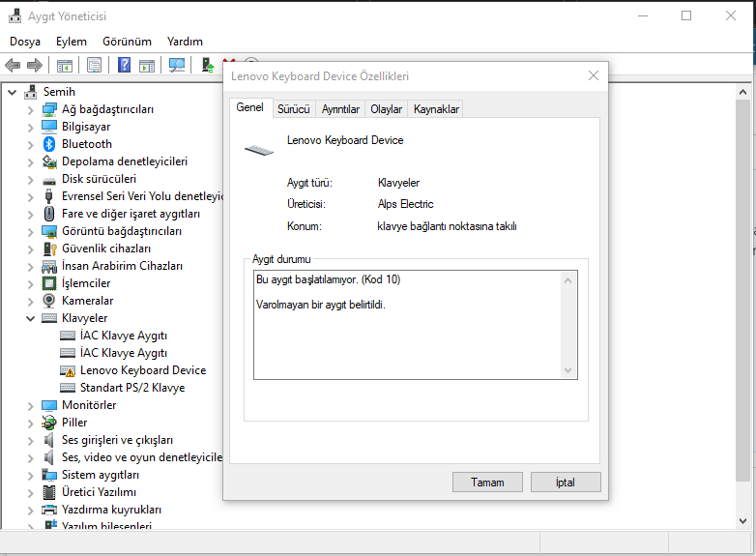
Task: Expand the Bluetooth category
Action: coord(30,145)
